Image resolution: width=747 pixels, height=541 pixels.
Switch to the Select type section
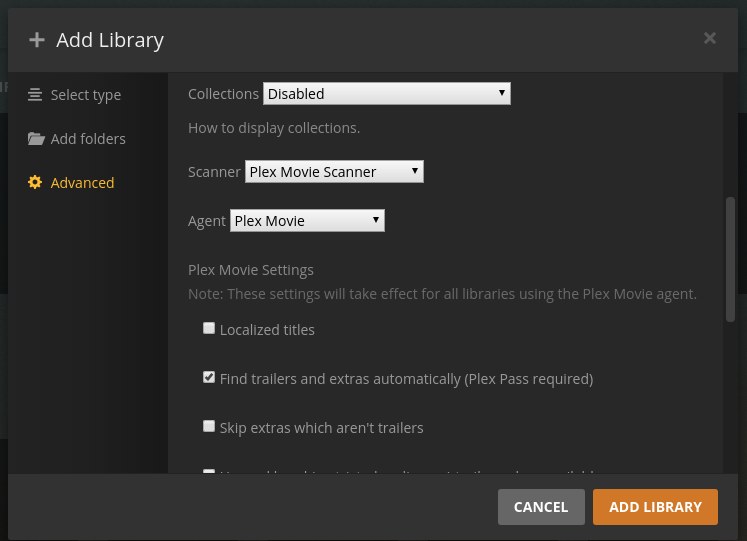pos(85,95)
